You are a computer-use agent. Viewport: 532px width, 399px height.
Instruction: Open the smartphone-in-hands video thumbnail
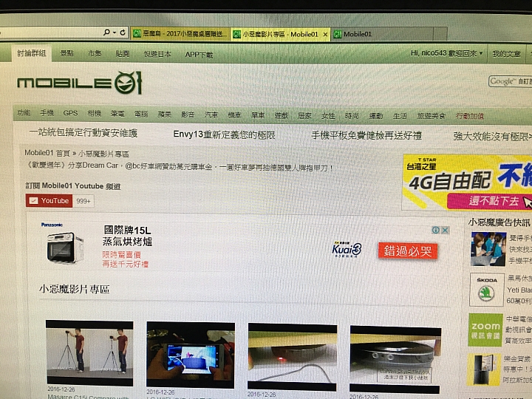click(x=191, y=355)
